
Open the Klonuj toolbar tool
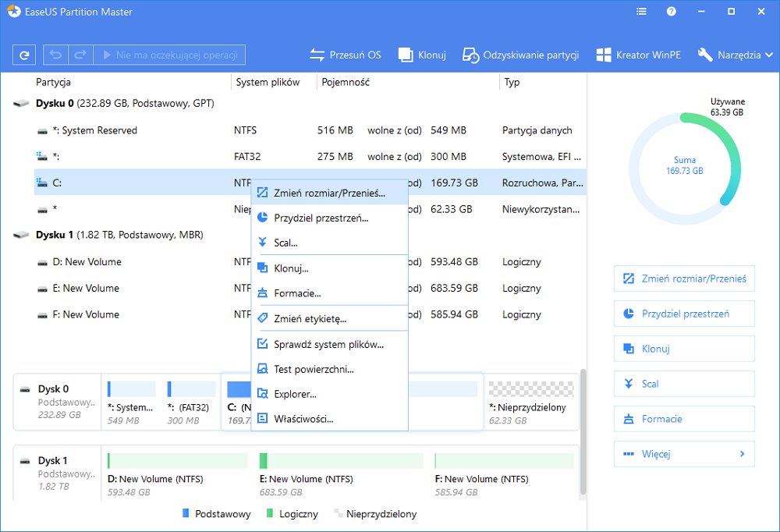[422, 55]
